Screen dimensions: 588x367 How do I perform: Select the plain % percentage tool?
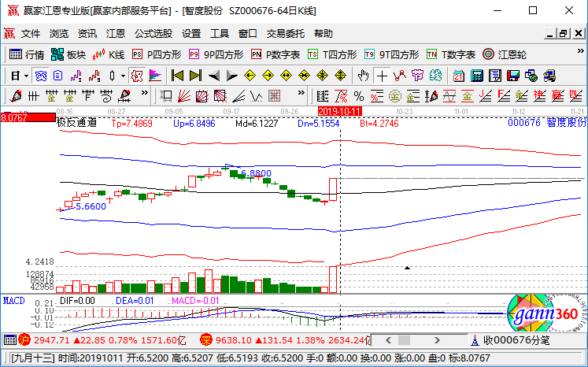(359, 96)
